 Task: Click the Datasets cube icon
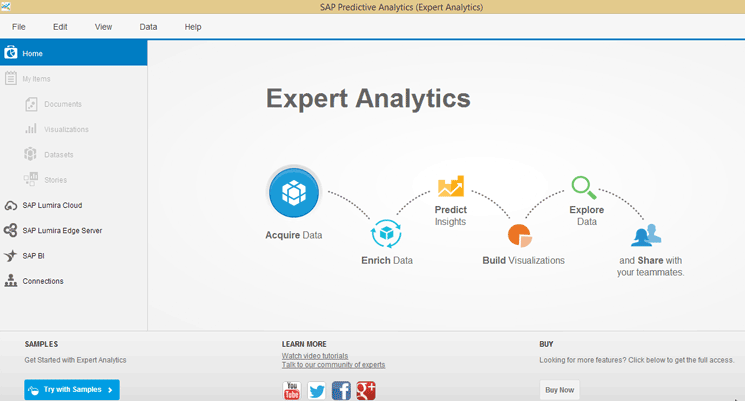30,154
